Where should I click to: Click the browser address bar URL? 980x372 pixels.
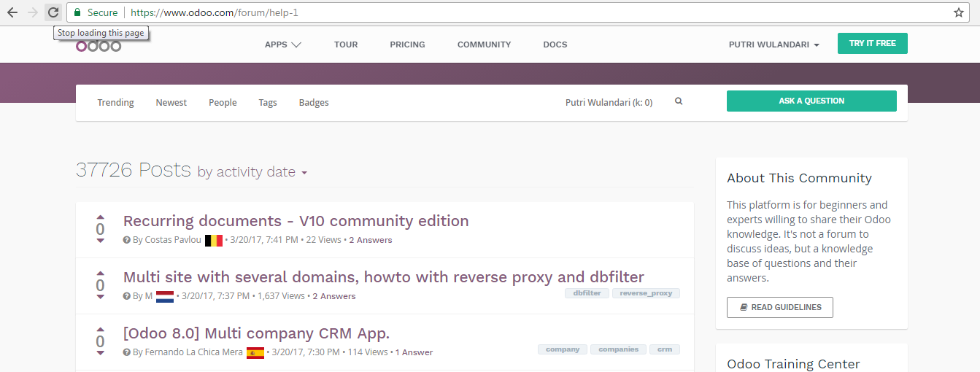click(215, 12)
